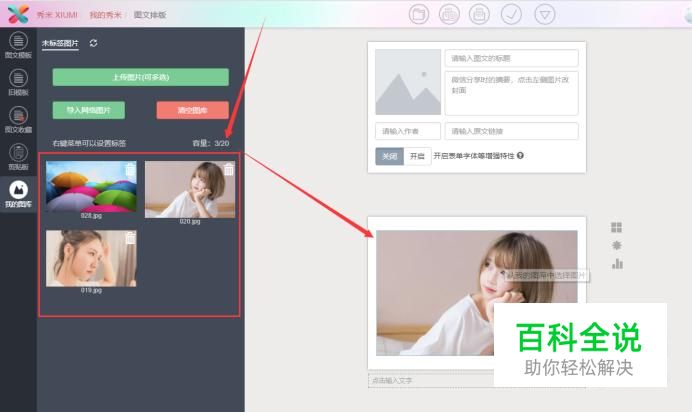Screen dimensions: 692x412
Task: Click the red 清空图库 button
Action: click(x=192, y=110)
